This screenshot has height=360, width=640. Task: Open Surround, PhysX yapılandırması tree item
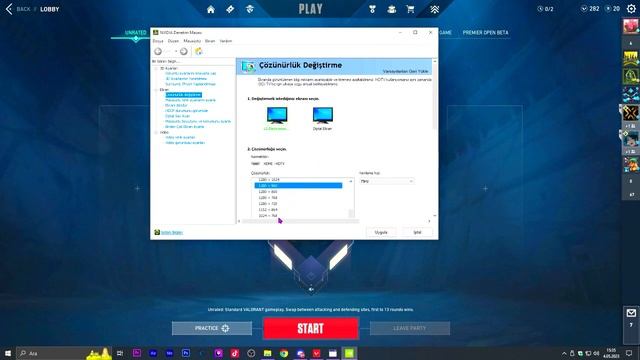pyautogui.click(x=190, y=84)
